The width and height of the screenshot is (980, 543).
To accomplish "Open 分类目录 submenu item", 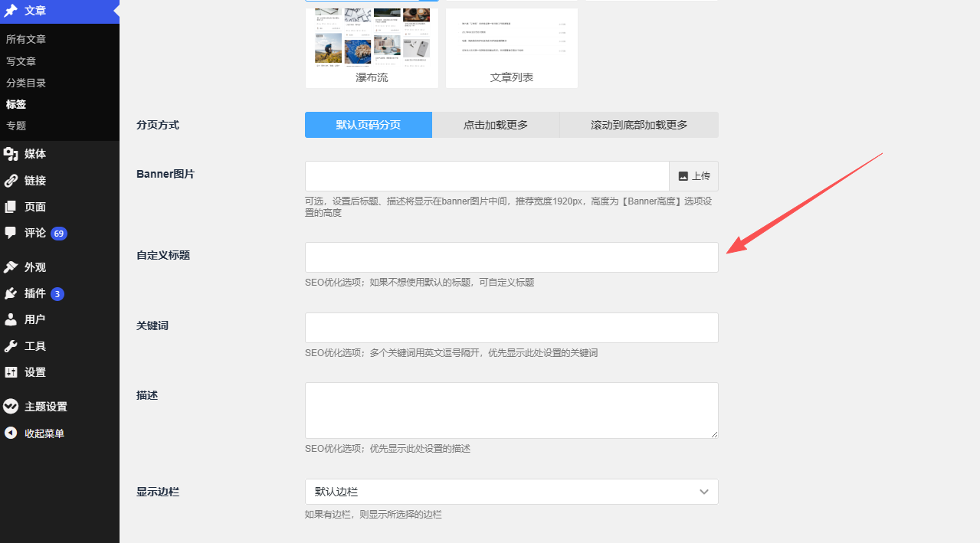I will click(x=26, y=83).
